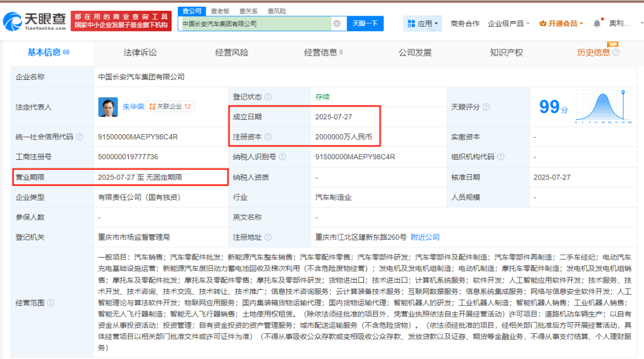Click the red banner 都在用的商业查询工具
644x359 pixels.
[x=121, y=21]
